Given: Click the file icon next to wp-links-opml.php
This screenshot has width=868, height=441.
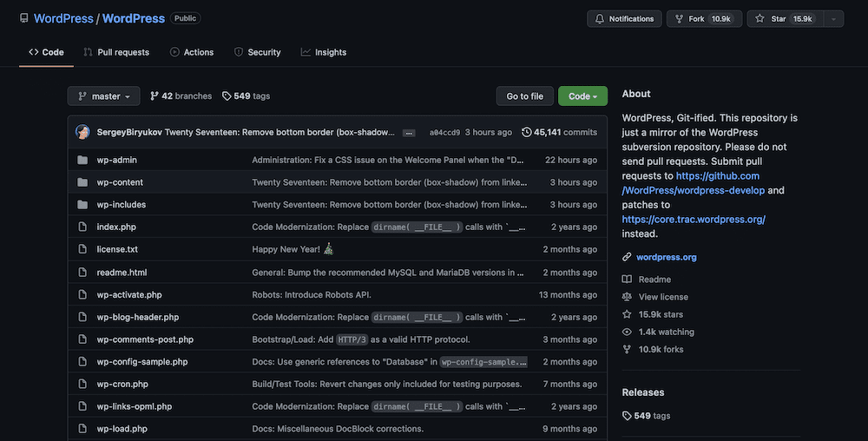Looking at the screenshot, I should 82,406.
